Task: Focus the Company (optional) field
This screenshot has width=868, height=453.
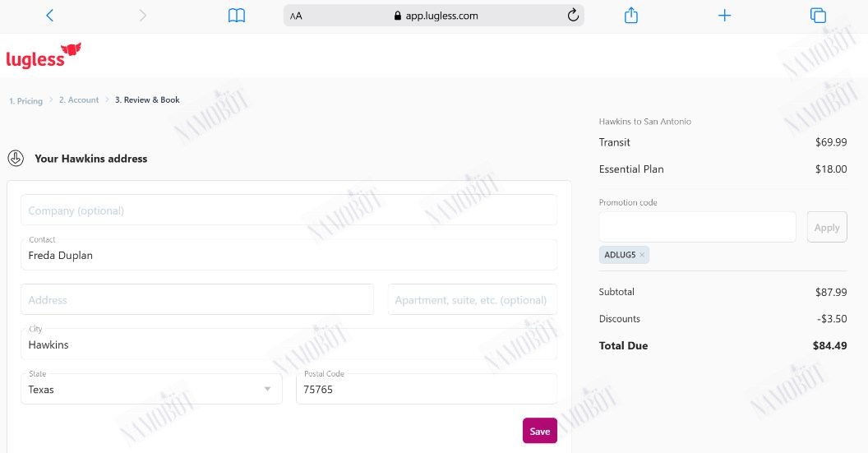Action: [x=289, y=210]
